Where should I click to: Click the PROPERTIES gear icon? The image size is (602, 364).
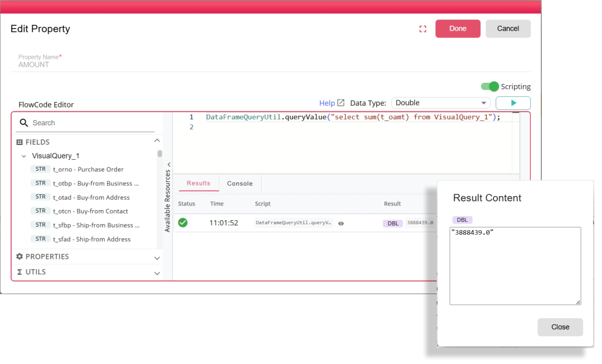tap(19, 257)
